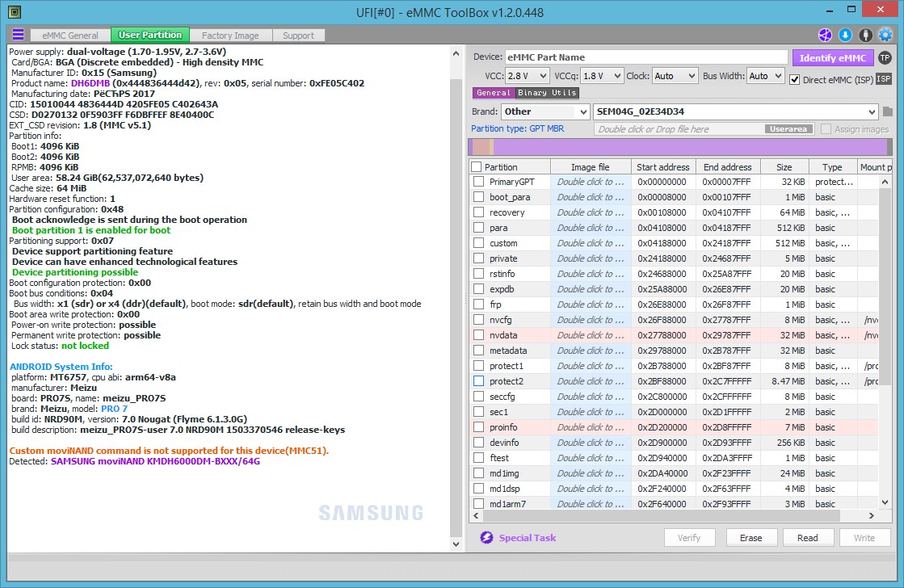This screenshot has width=904, height=588.
Task: Open the Support tab
Action: click(298, 36)
